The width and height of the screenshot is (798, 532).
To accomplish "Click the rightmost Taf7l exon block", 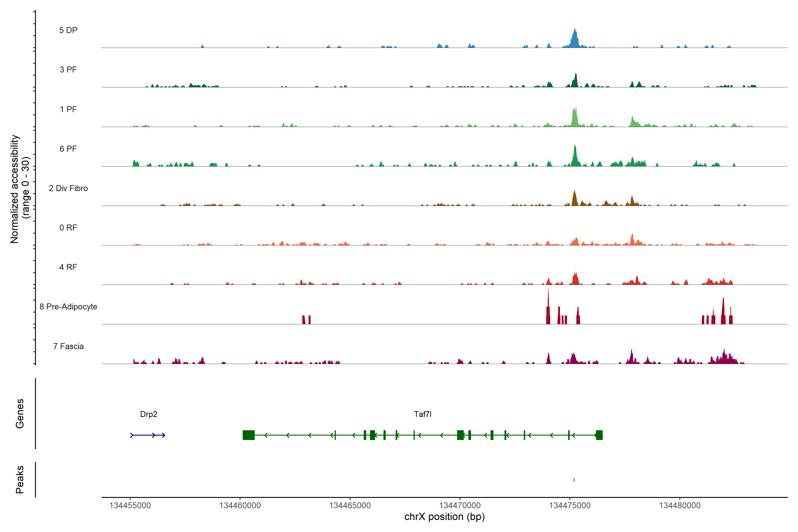I will (x=599, y=435).
